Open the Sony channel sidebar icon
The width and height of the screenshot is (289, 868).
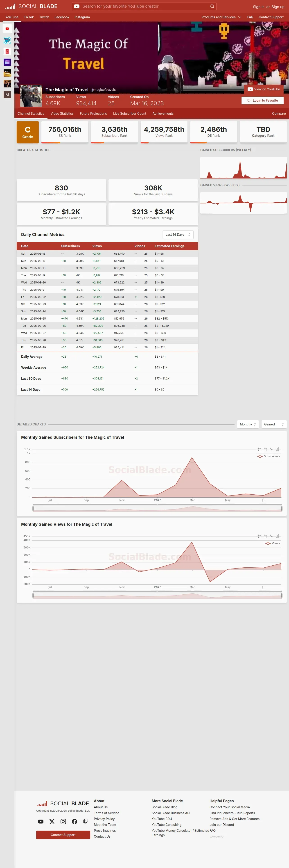pos(7,73)
